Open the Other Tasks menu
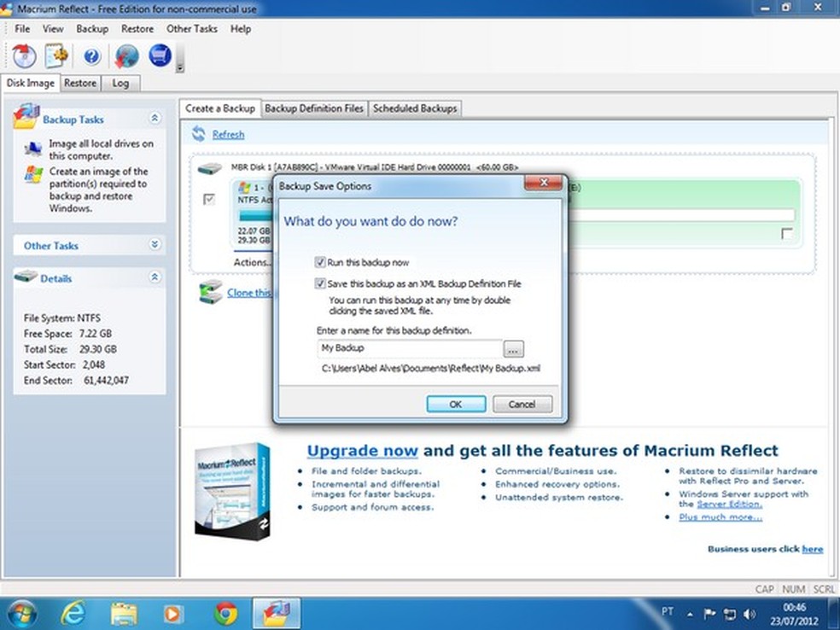Image resolution: width=840 pixels, height=630 pixels. pos(192,29)
